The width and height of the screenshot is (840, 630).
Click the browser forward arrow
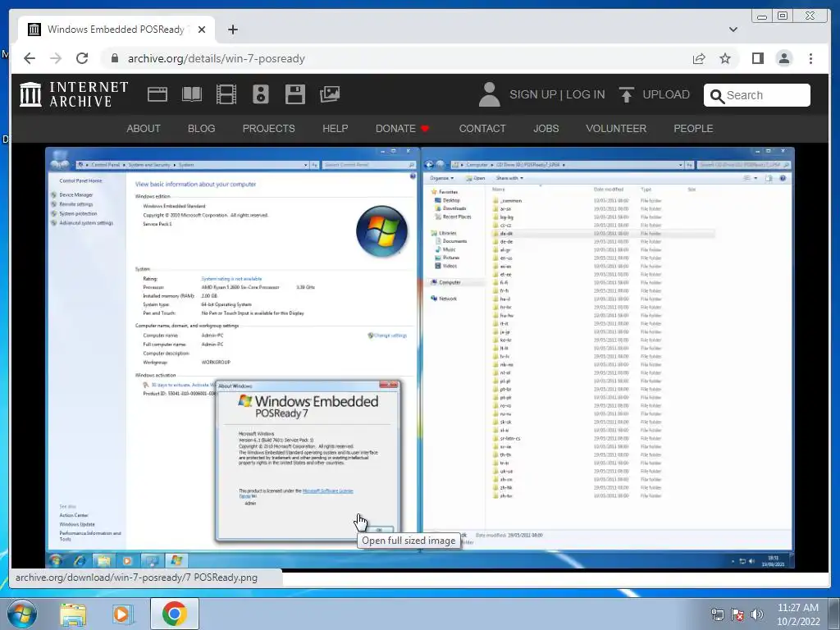click(x=56, y=58)
